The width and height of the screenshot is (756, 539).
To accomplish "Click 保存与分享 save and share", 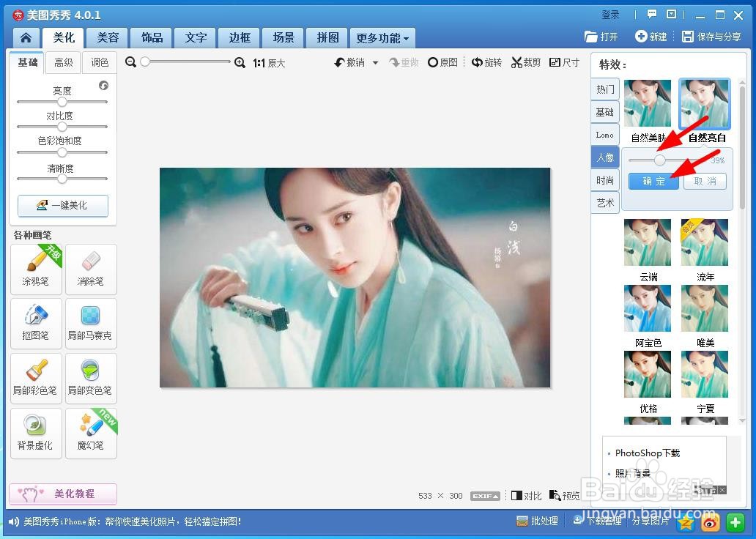I will 711,37.
